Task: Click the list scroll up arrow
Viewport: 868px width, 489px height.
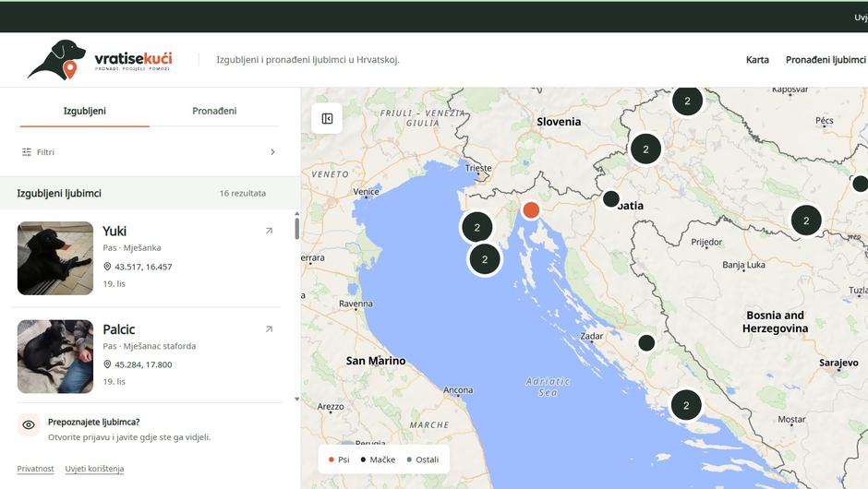Action: [296, 213]
